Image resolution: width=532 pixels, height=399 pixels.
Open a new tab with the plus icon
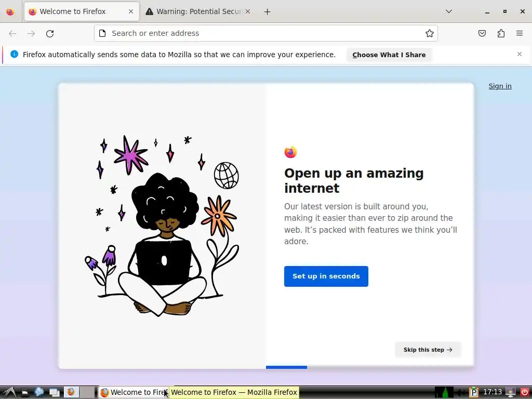[x=267, y=12]
